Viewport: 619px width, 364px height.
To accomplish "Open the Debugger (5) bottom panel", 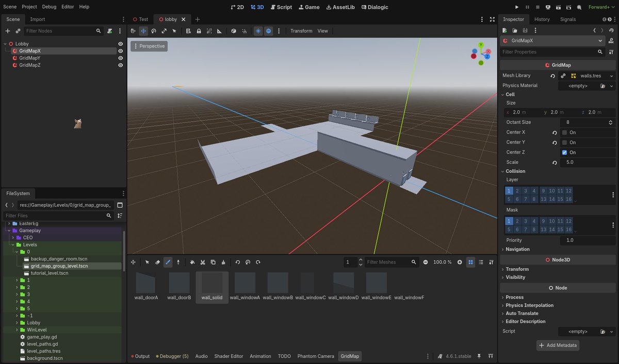I will tap(171, 356).
